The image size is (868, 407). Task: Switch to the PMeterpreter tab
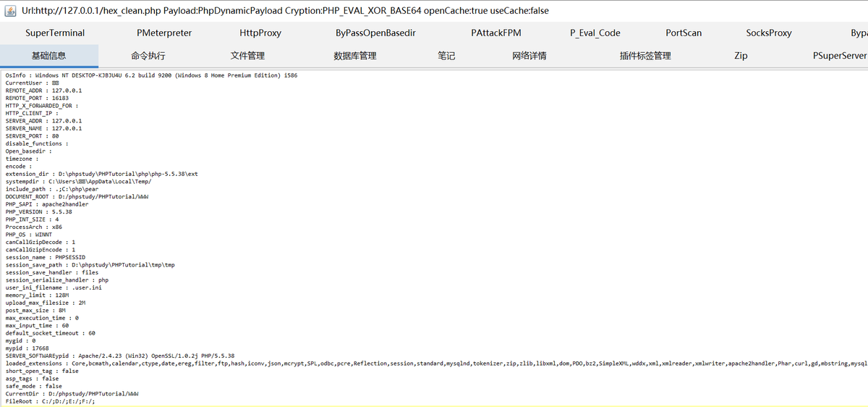(x=164, y=33)
